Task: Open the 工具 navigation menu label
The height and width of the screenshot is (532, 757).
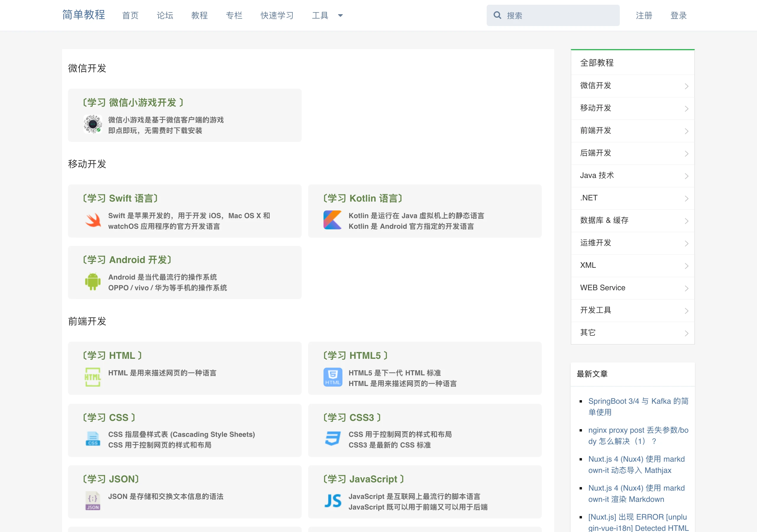Action: [320, 15]
